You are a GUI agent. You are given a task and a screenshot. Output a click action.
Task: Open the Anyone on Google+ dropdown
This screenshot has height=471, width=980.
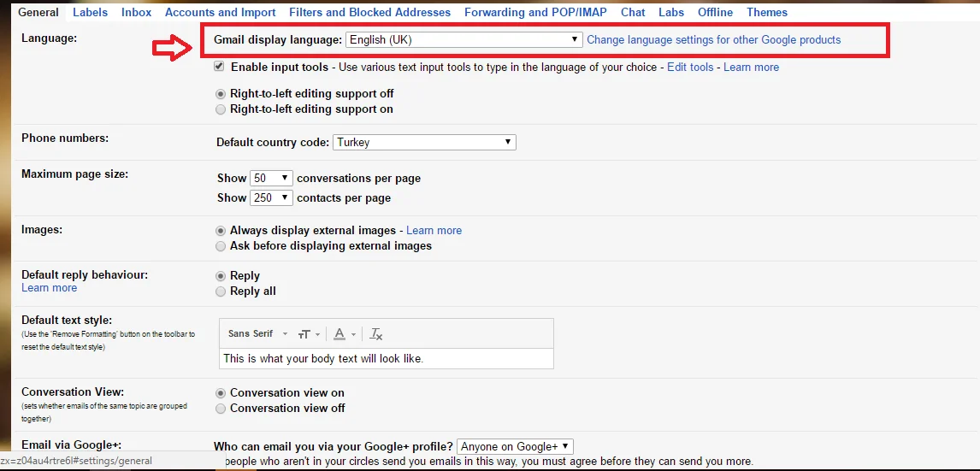pyautogui.click(x=515, y=446)
